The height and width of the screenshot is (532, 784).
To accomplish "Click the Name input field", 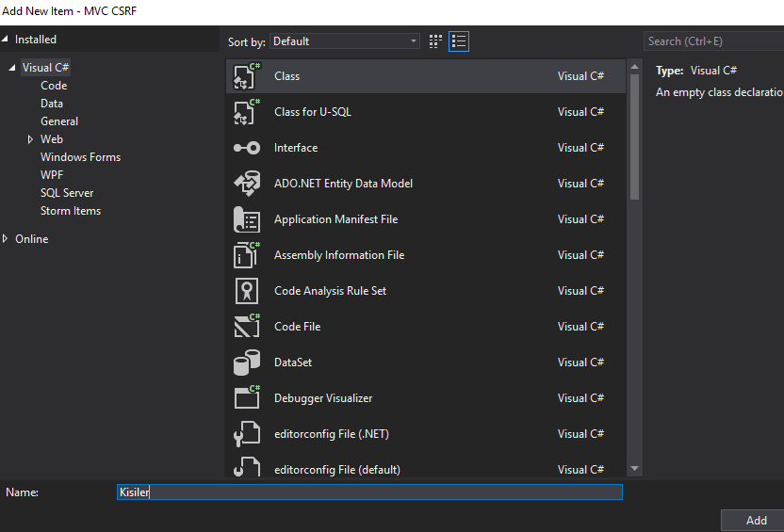I will [369, 492].
